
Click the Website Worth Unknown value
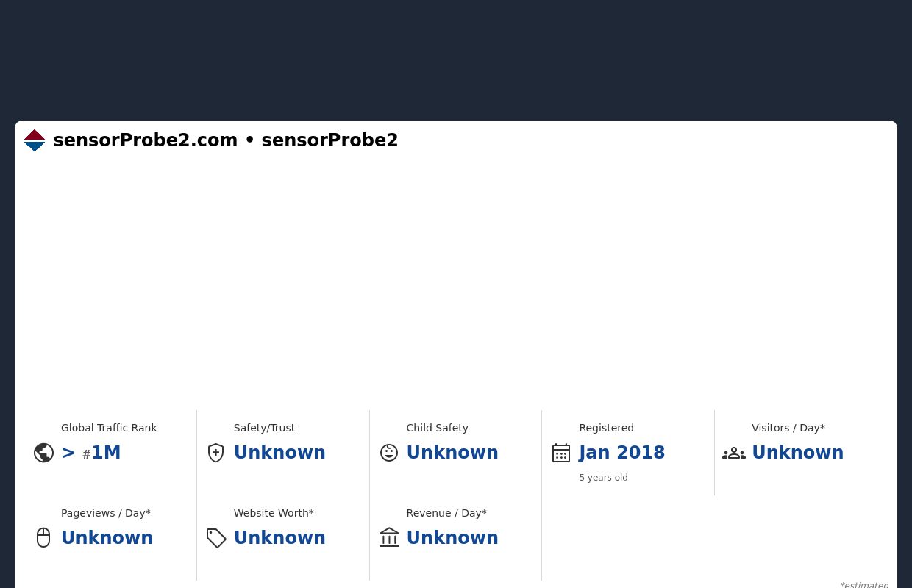(279, 538)
